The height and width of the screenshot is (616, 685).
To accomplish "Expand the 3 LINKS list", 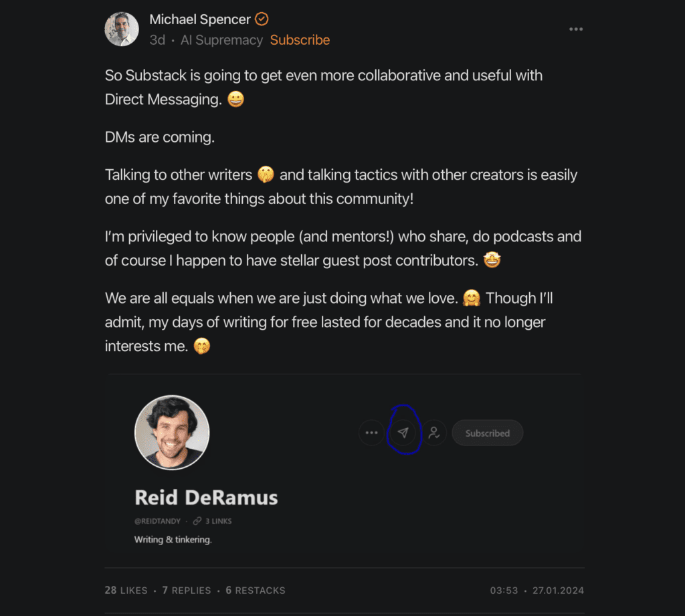I will 218,521.
